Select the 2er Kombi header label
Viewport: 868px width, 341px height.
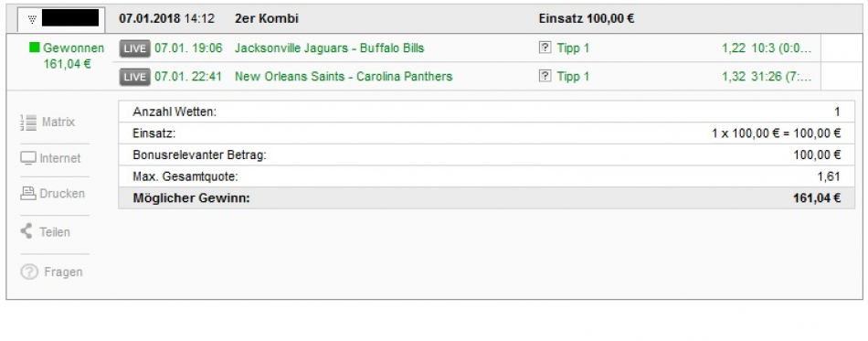(x=266, y=19)
